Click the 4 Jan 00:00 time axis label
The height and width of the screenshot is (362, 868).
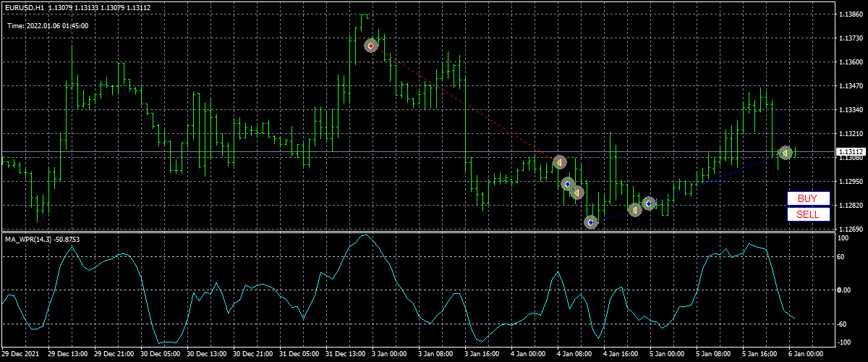529,354
